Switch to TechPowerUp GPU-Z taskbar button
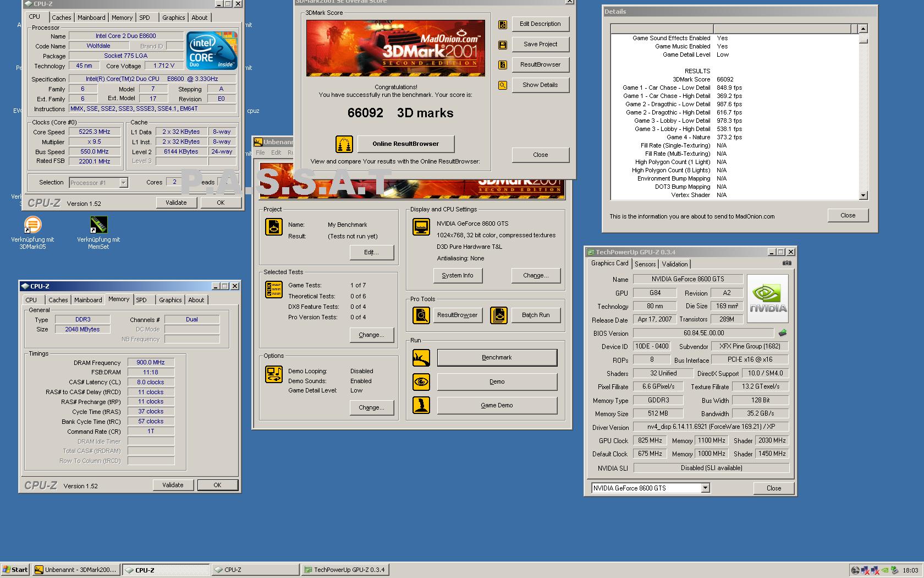Image resolution: width=924 pixels, height=578 pixels. click(345, 570)
